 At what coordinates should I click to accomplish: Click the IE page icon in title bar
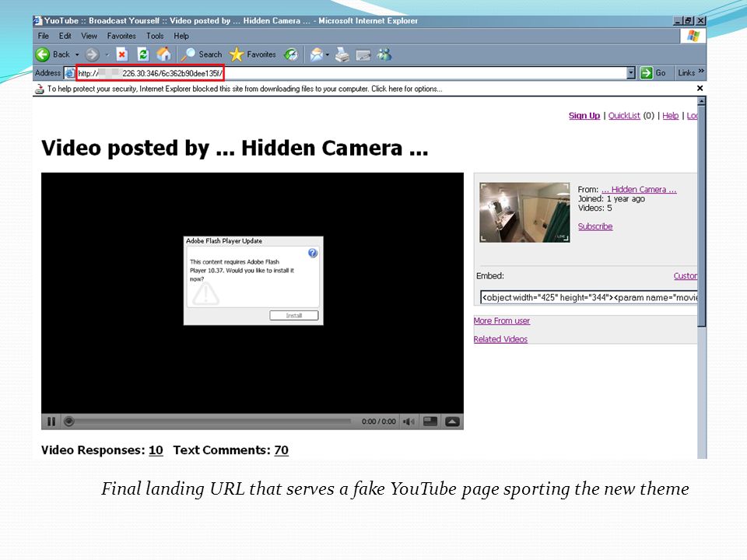tap(37, 21)
